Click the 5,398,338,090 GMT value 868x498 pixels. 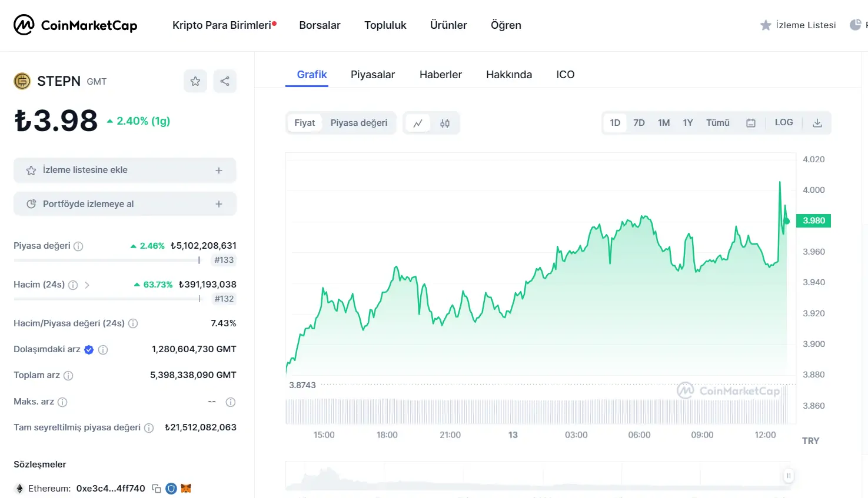[193, 375]
